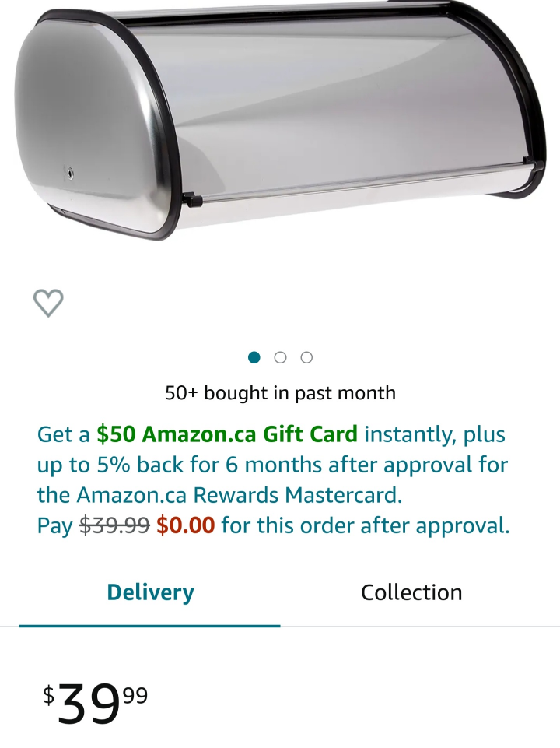This screenshot has height=748, width=560.
Task: Jump to the third product image dot
Action: pos(306,357)
